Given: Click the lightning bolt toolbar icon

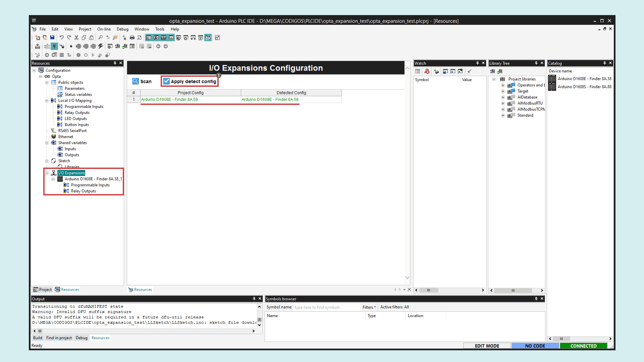Looking at the screenshot, I should click(100, 46).
